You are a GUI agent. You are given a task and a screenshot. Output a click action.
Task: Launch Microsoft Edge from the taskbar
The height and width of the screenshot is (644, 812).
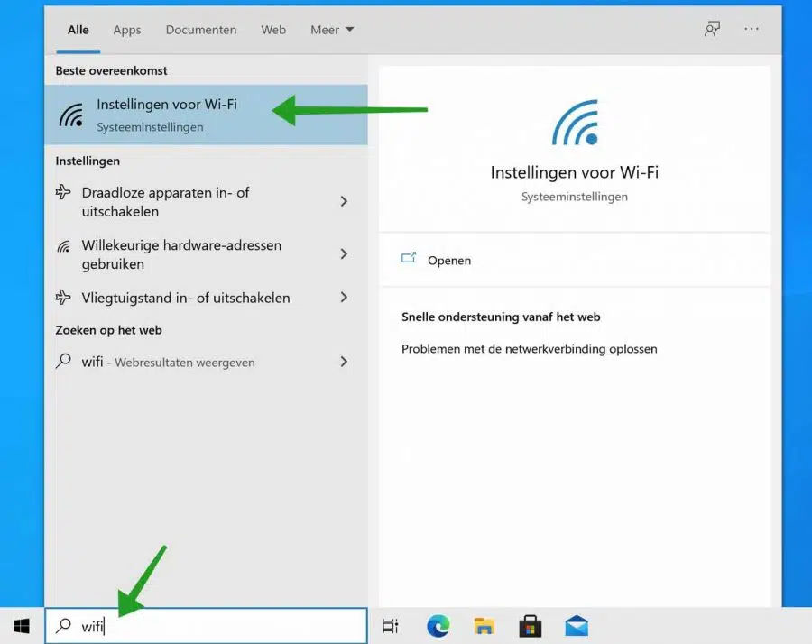[x=438, y=626]
